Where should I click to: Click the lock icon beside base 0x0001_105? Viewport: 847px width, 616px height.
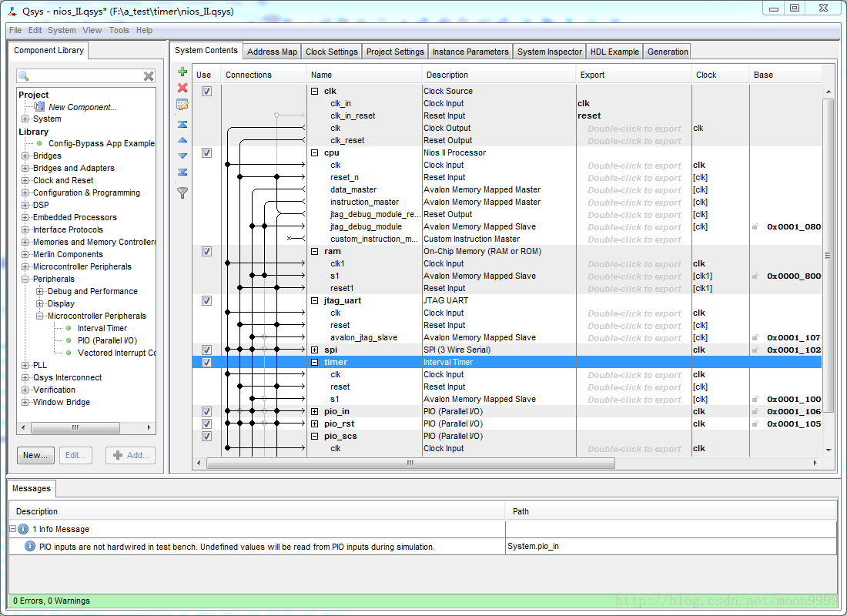(755, 424)
